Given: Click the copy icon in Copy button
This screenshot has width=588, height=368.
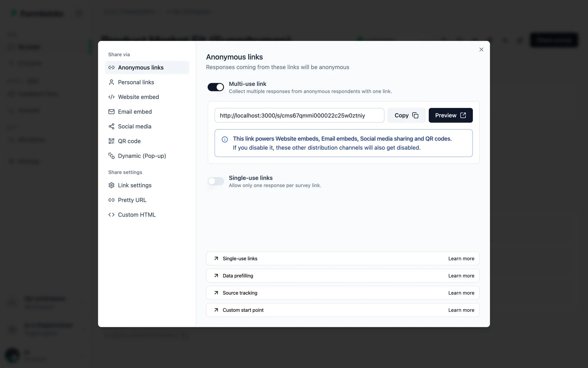Looking at the screenshot, I should (x=415, y=115).
